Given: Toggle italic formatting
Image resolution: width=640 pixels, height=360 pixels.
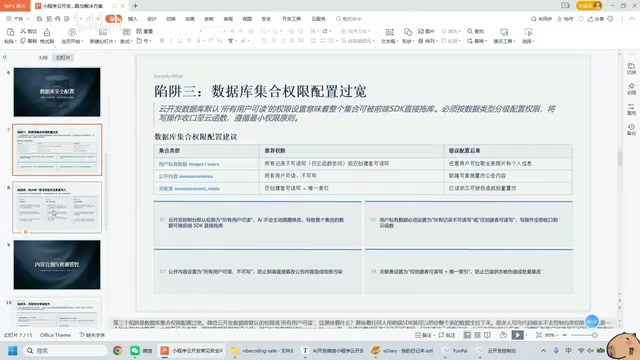Looking at the screenshot, I should pos(171,41).
